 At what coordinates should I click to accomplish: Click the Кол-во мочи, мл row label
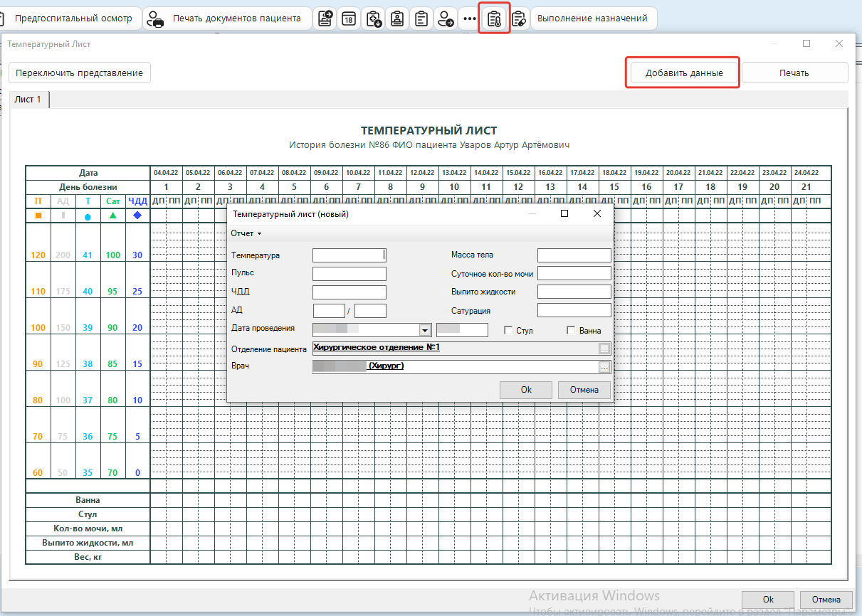(x=88, y=529)
